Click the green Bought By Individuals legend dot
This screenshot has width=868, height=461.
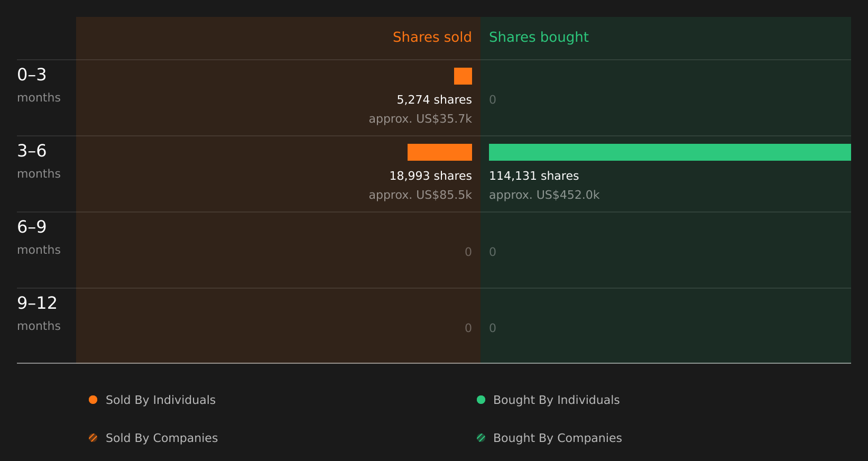[x=481, y=400]
